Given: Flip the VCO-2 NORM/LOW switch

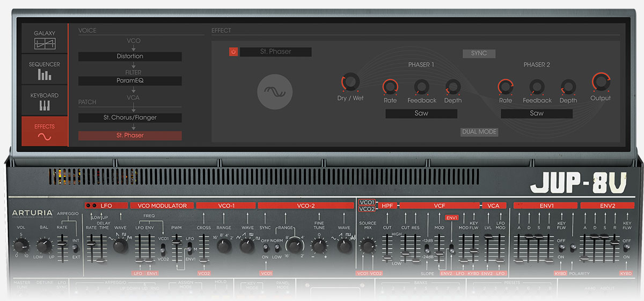Looking at the screenshot, I should pyautogui.click(x=276, y=248).
